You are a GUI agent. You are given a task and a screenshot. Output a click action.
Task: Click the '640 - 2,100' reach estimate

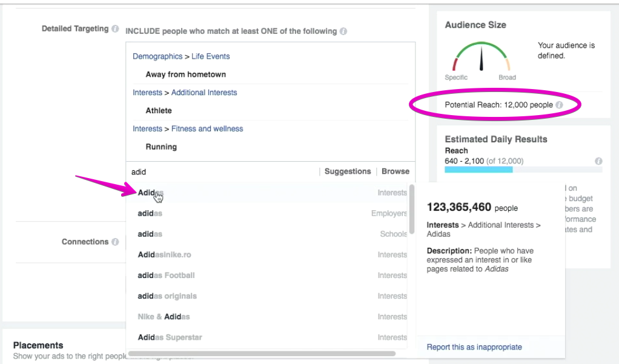coord(464,161)
